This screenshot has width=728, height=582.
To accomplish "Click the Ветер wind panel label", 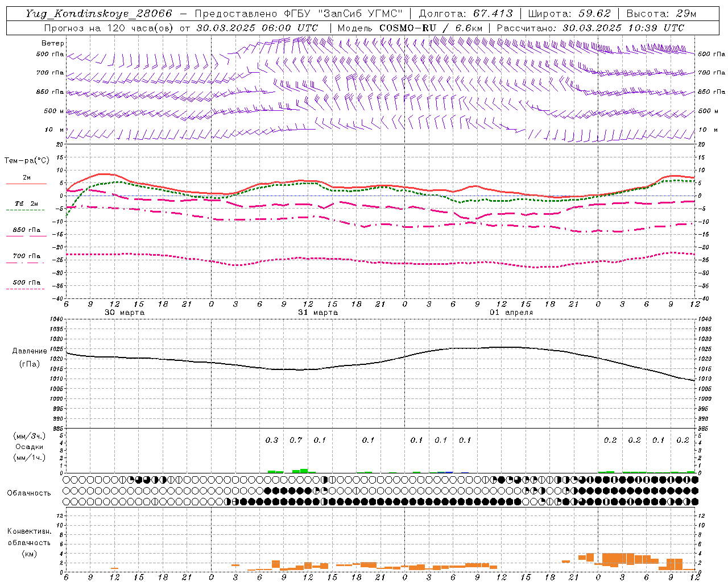I will [x=53, y=43].
